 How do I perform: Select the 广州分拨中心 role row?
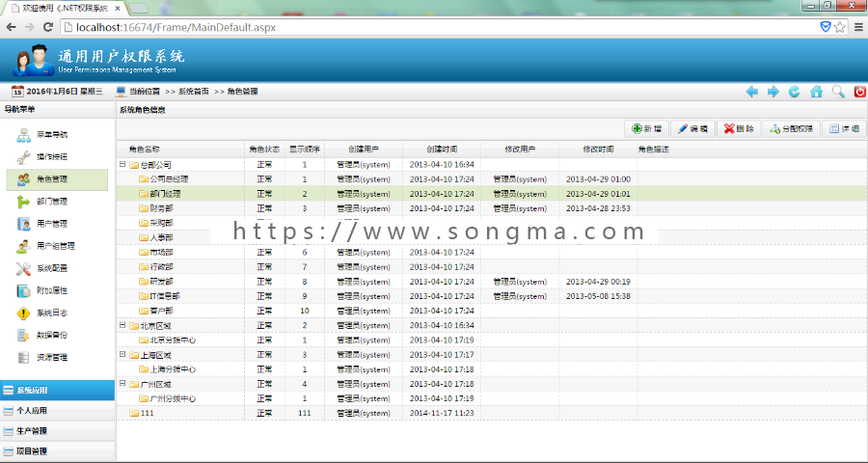(492, 398)
